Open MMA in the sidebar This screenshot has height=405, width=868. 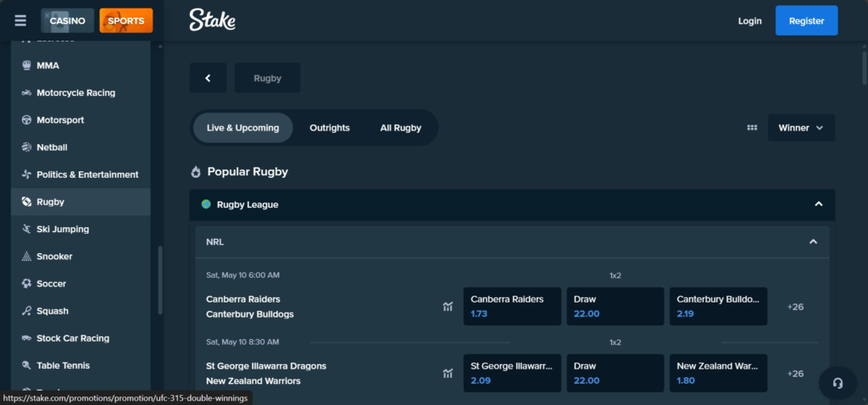[x=81, y=65]
